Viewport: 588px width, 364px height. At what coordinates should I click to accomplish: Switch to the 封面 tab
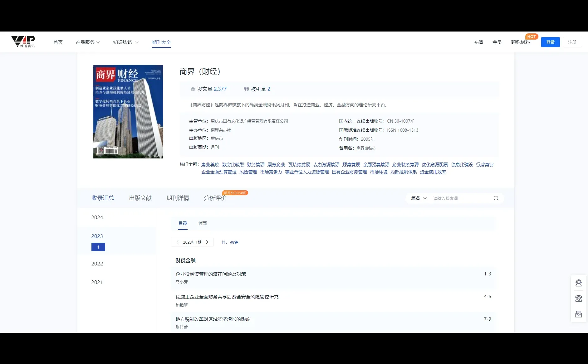(202, 223)
